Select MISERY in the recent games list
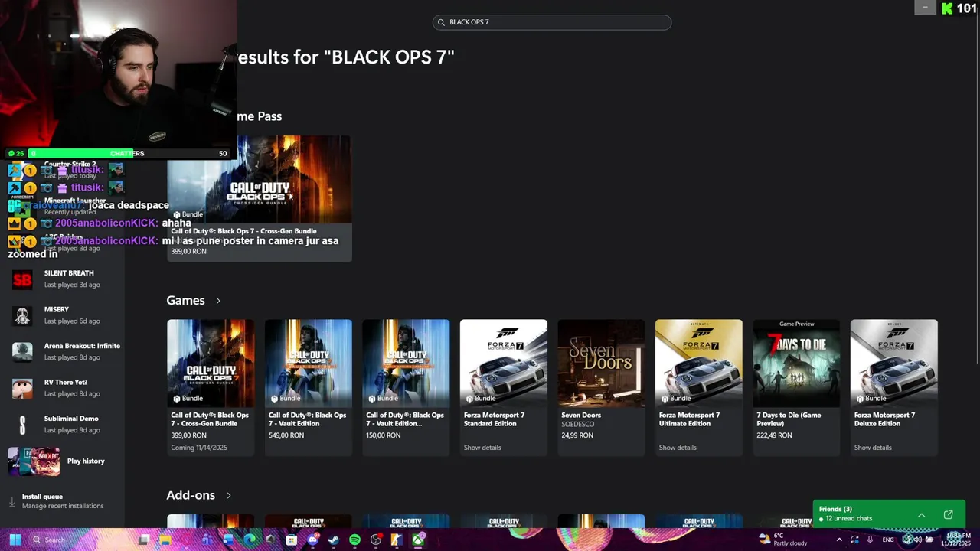This screenshot has height=551, width=980. (63, 315)
